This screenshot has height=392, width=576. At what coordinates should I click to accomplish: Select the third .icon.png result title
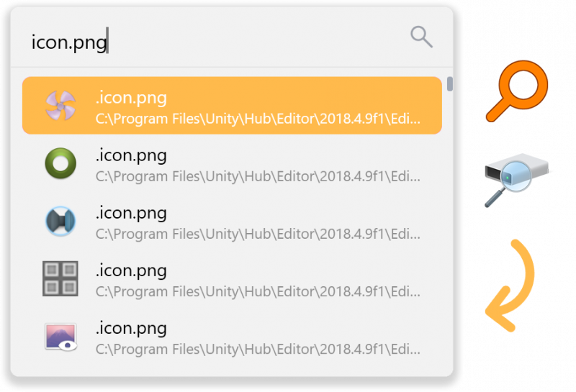(x=131, y=214)
